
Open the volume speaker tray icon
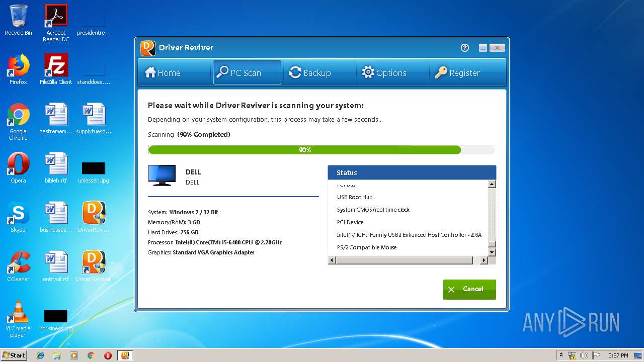point(584,355)
